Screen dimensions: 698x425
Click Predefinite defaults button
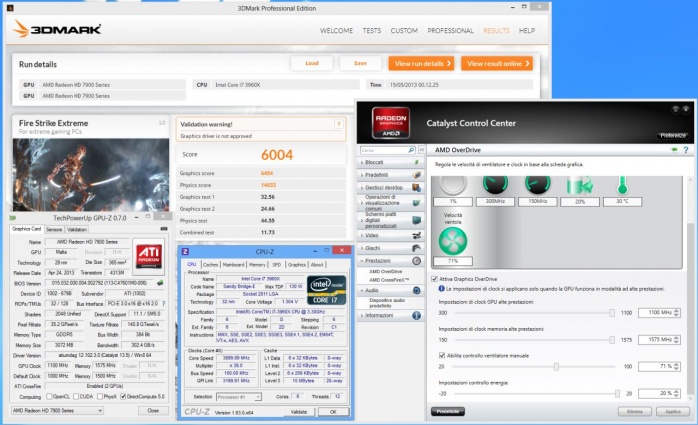tap(447, 412)
